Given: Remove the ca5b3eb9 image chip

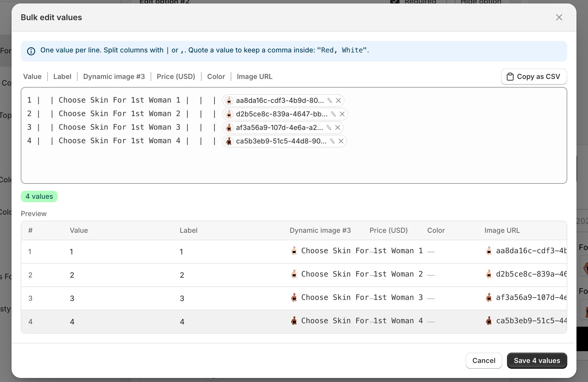Looking at the screenshot, I should pos(341,141).
